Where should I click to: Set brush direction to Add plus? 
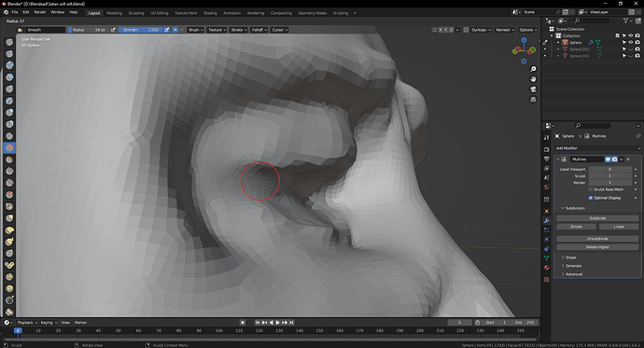[x=175, y=30]
